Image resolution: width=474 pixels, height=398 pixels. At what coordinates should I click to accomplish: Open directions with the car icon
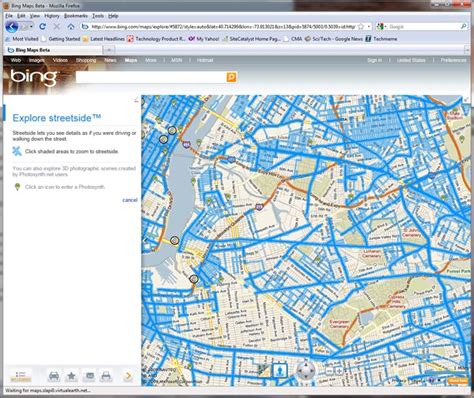click(54, 376)
